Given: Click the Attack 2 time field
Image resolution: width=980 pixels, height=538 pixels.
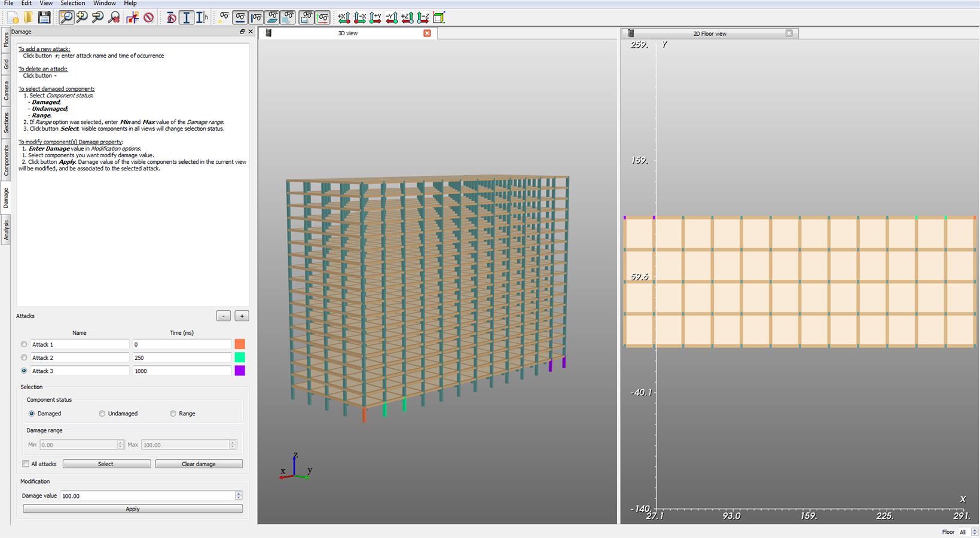Looking at the screenshot, I should 182,357.
